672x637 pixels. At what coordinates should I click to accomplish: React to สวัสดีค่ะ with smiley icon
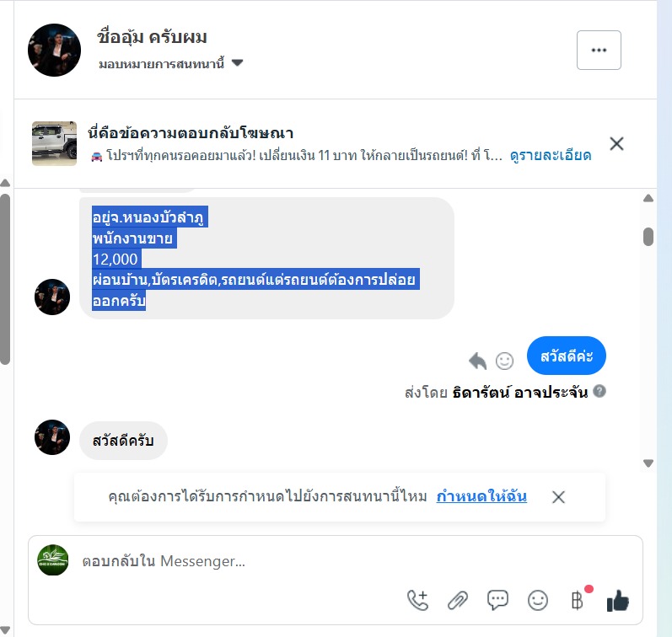point(504,361)
